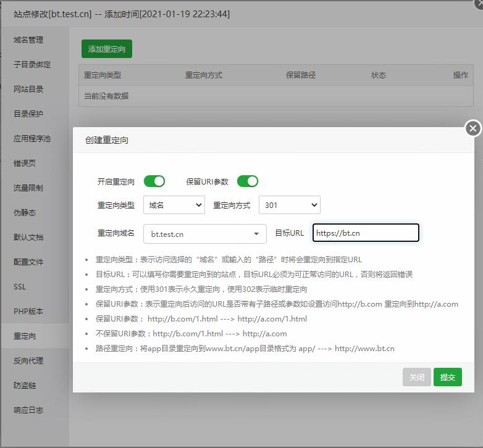
Task: Expand the 重定向域名 bt.test.cn selector
Action: click(x=205, y=234)
